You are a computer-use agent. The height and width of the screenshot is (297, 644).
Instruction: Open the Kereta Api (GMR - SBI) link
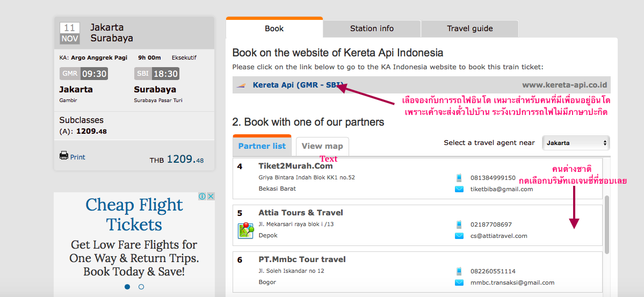click(x=298, y=85)
